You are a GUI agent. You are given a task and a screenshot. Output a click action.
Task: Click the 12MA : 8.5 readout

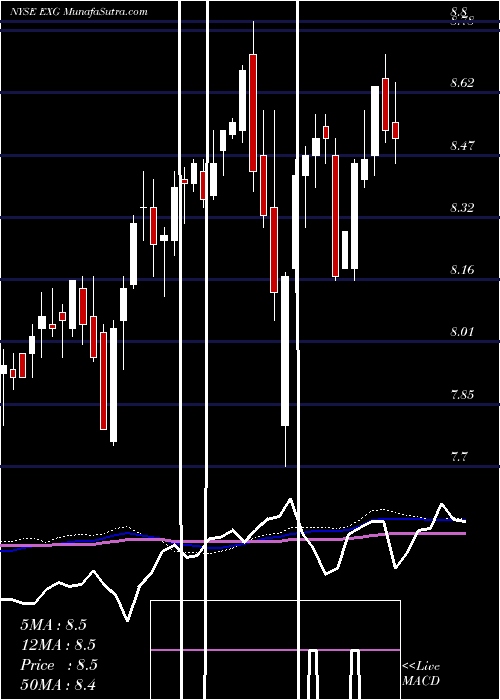pos(58,645)
